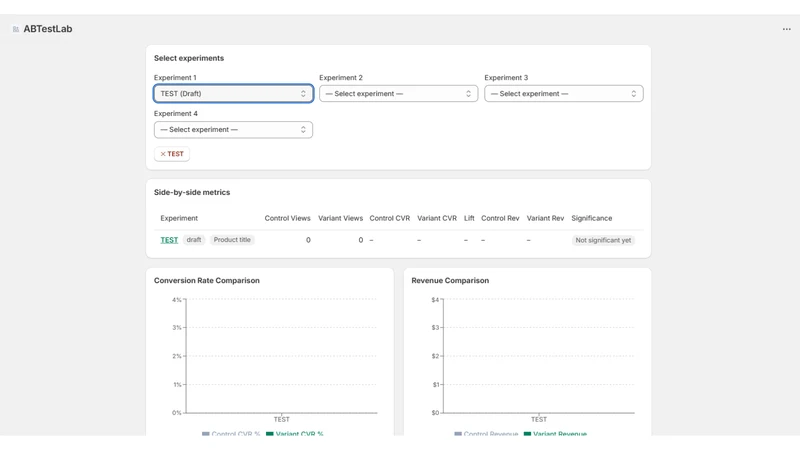This screenshot has height=450, width=800.
Task: Click the draft status badge
Action: (x=194, y=240)
